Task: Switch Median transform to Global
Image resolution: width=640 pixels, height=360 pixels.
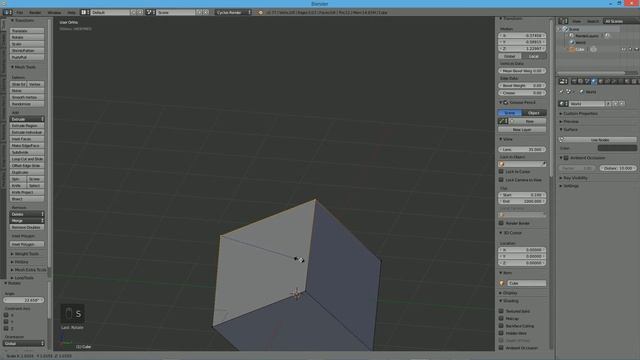Action: [510, 56]
